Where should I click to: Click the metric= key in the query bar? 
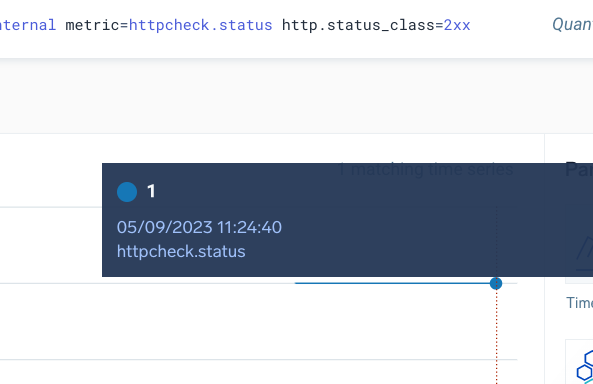97,25
